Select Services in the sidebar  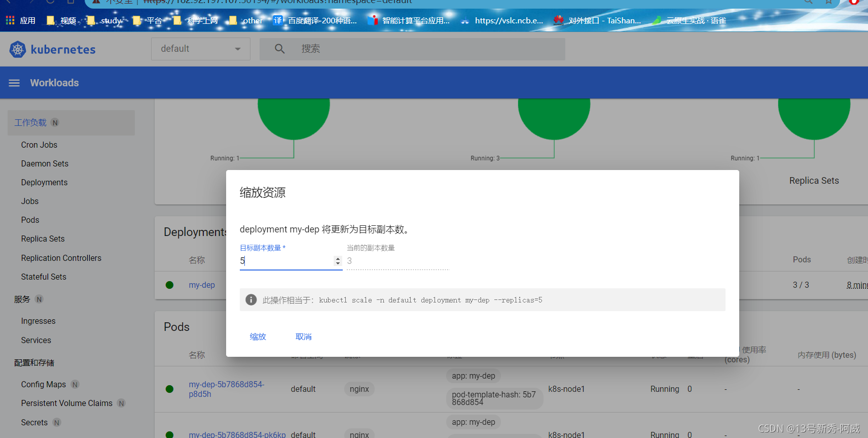coord(36,340)
